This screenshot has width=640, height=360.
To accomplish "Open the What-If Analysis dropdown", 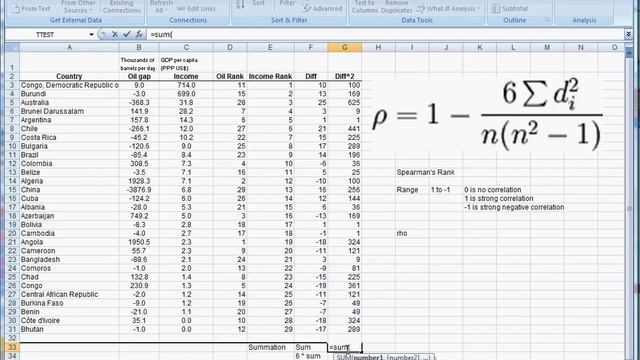I will tap(449, 9).
